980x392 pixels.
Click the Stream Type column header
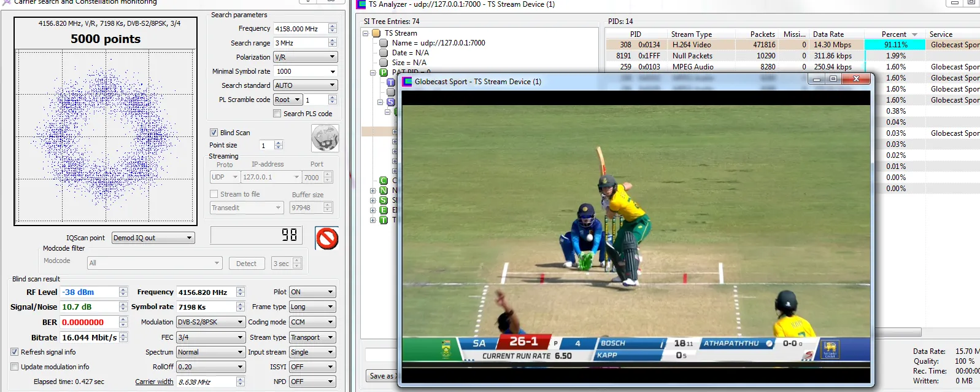691,34
